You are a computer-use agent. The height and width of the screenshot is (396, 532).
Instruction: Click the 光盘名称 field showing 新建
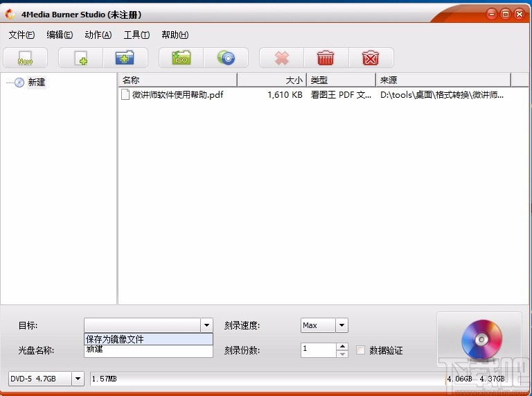coord(149,351)
